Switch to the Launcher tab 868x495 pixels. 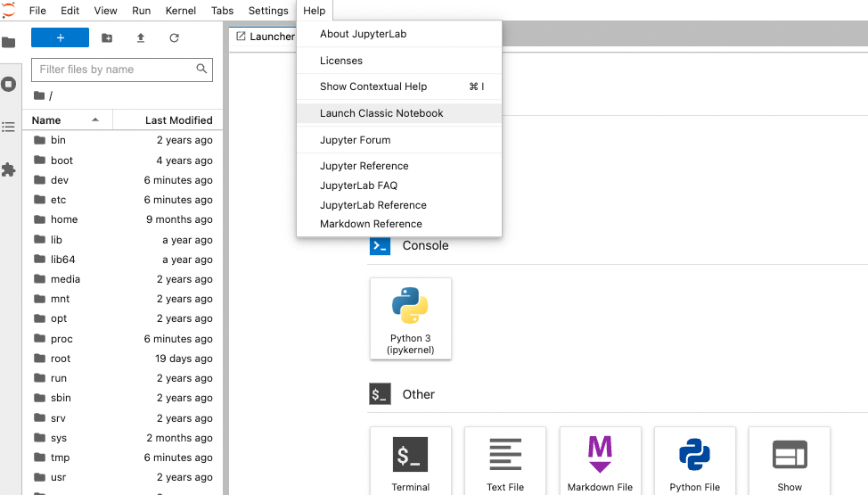(265, 37)
